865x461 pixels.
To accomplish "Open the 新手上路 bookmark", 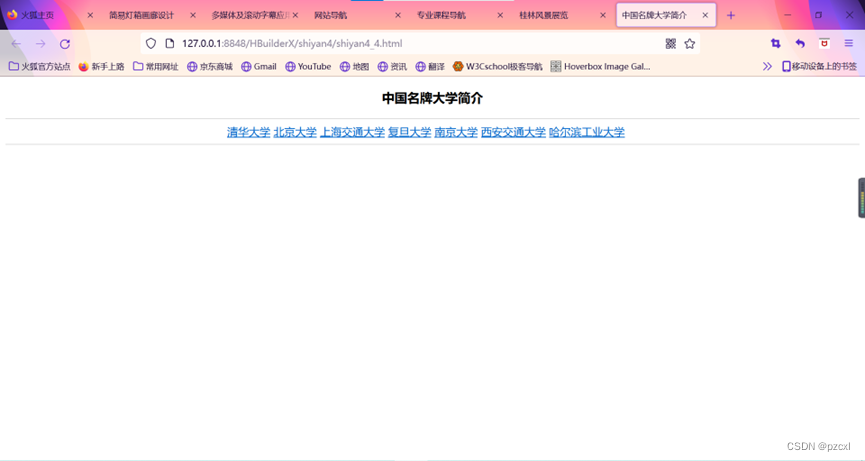I will point(102,66).
